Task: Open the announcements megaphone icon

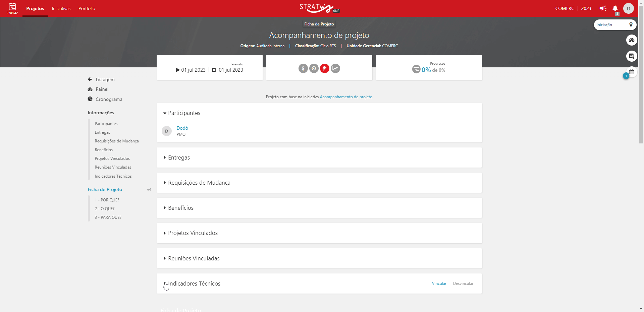Action: click(x=603, y=8)
